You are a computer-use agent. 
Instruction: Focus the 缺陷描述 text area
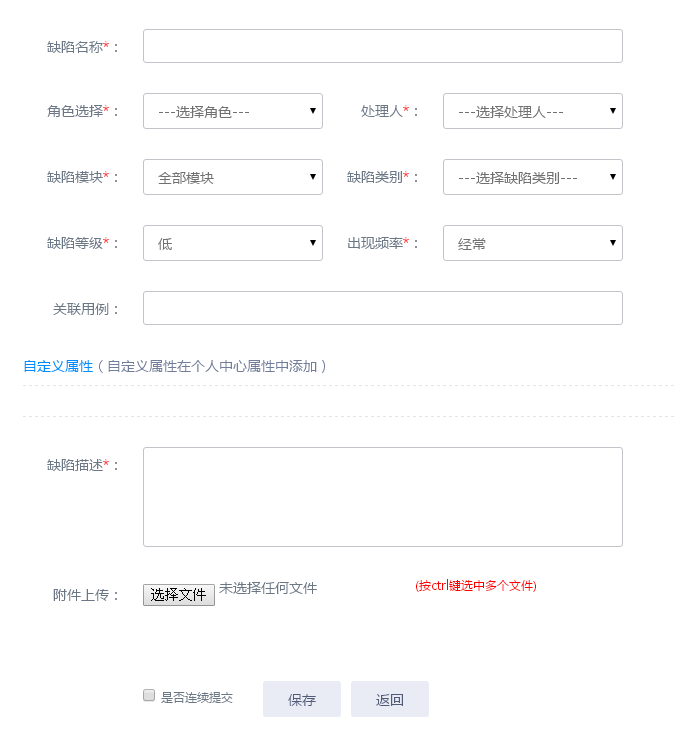tap(382, 496)
